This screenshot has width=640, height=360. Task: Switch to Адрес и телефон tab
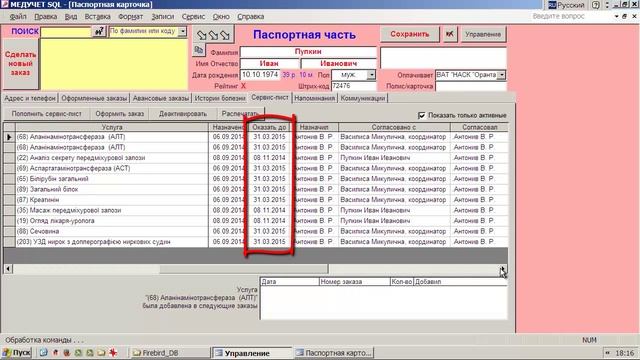pyautogui.click(x=30, y=98)
